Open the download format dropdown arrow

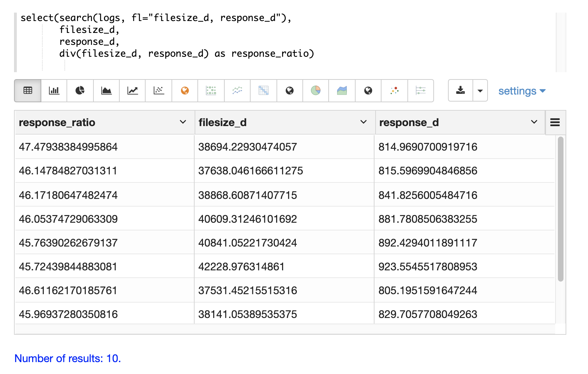480,91
